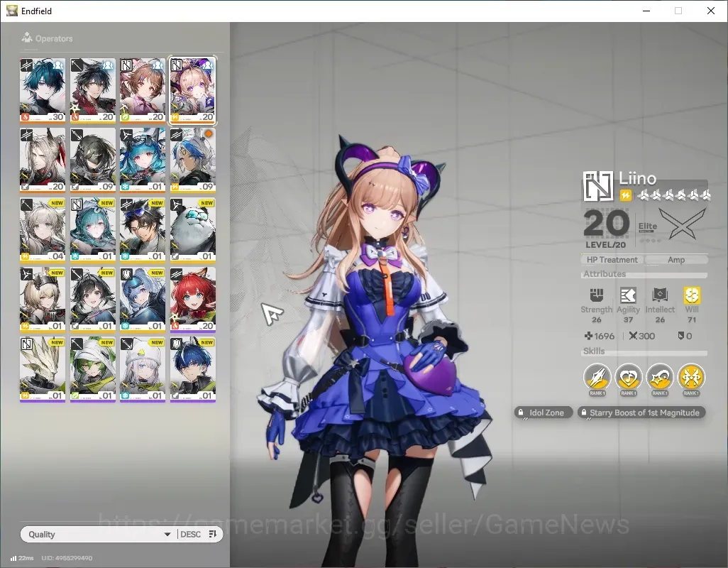Screen dimensions: 728x568
Task: Select the first skill icon in Skills
Action: 597,376
